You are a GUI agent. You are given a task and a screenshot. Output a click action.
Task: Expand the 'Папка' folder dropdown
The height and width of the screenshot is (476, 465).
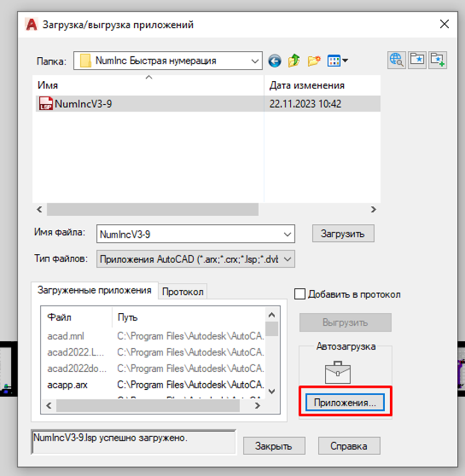coord(255,61)
